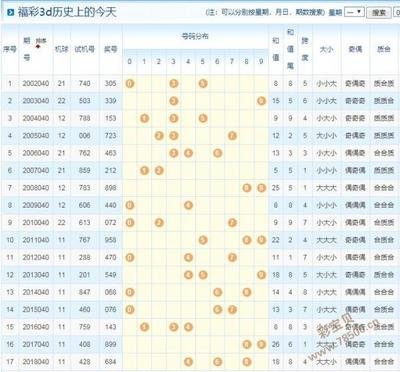
Task: Click the ball under column 0 in row 2012040
Action: (130, 257)
